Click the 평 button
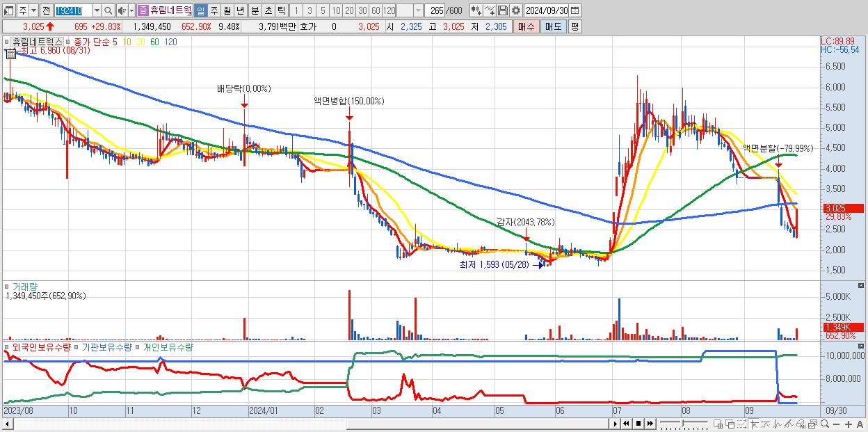Screen dimensions: 868x432 point(574,26)
